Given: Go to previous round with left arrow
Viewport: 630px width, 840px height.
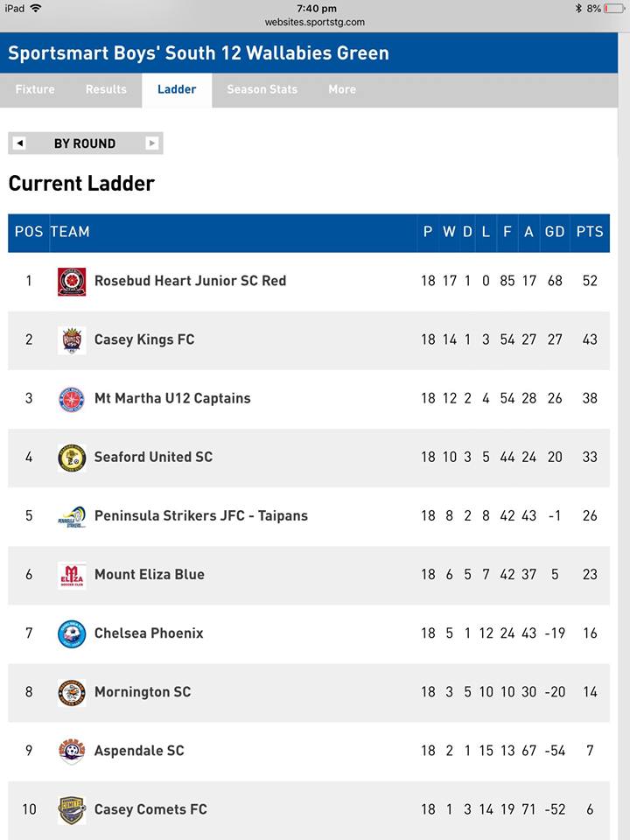Looking at the screenshot, I should 20,143.
